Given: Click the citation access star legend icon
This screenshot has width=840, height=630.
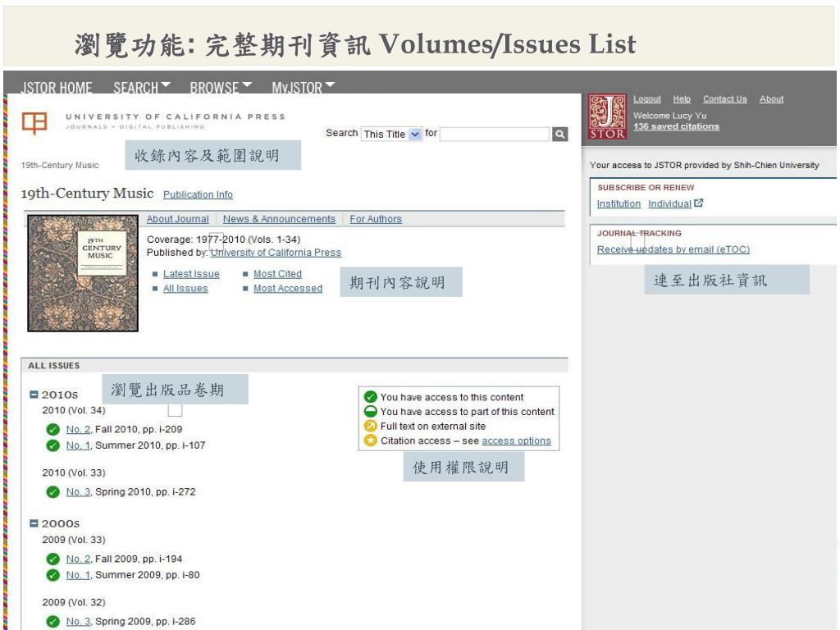Looking at the screenshot, I should click(370, 441).
